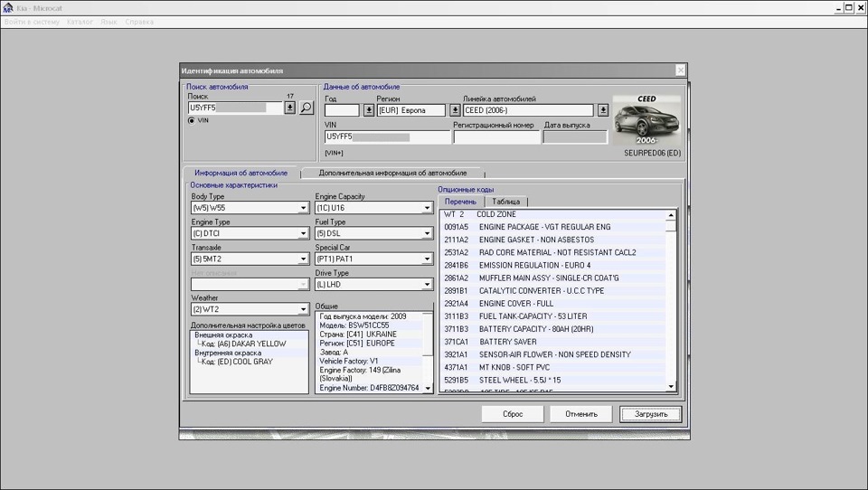Screen dimensions: 868x490
Task: Expand the Engine Type combo box
Action: point(303,233)
